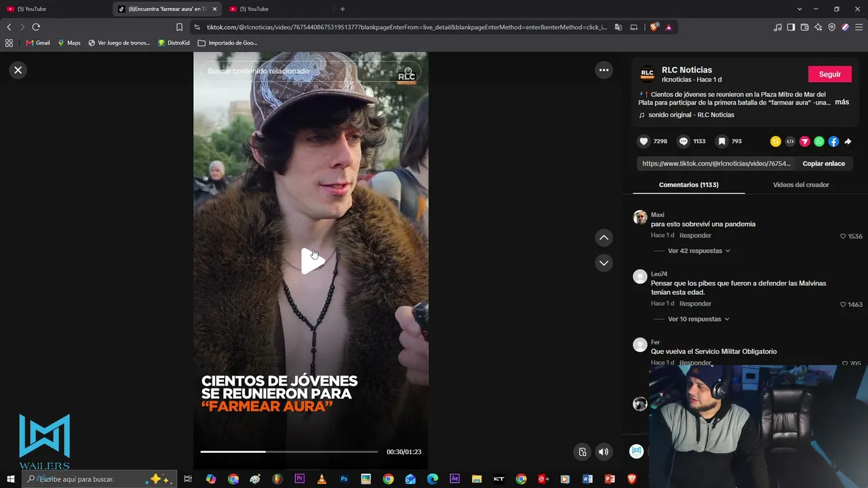Expand Ver 42 respuestas under Maxi's comment
The height and width of the screenshot is (488, 868).
[x=699, y=251]
